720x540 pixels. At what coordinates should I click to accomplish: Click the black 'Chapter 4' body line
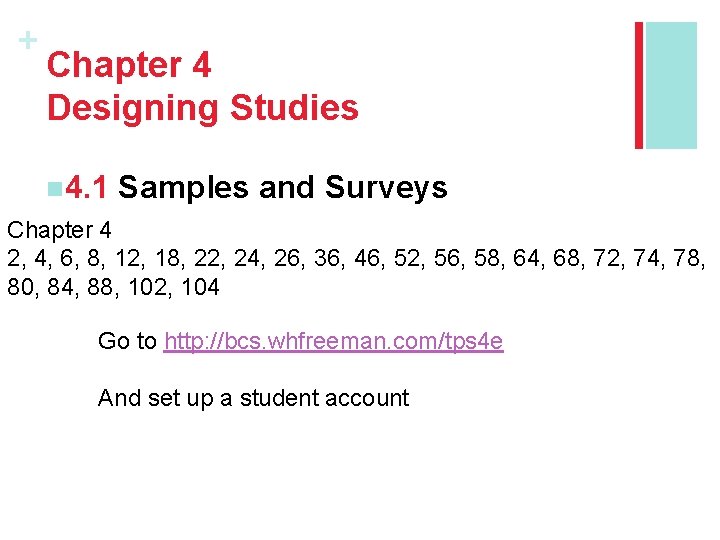(x=59, y=231)
